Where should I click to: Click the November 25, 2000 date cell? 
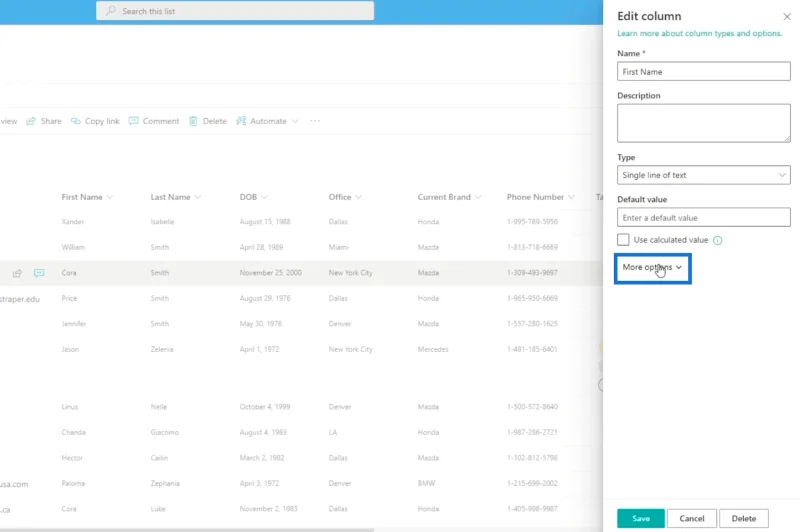click(270, 273)
